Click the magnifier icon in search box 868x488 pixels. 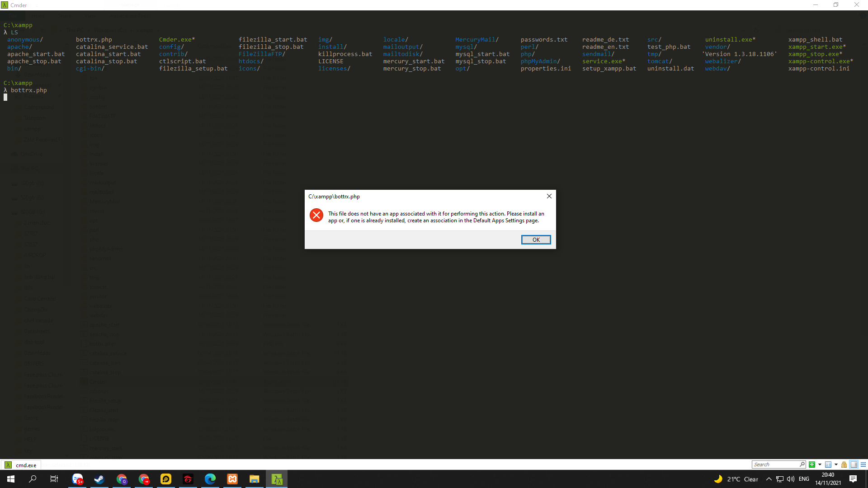[x=802, y=464]
